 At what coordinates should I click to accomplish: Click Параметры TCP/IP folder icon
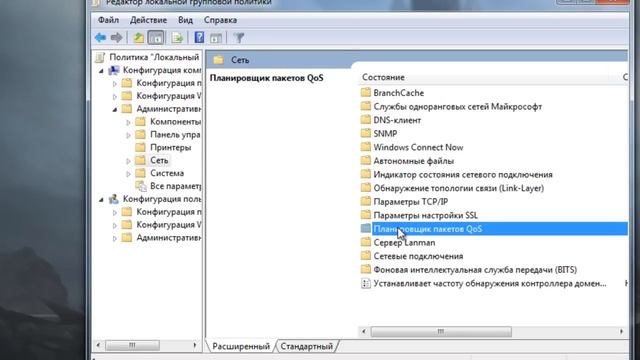(x=366, y=202)
